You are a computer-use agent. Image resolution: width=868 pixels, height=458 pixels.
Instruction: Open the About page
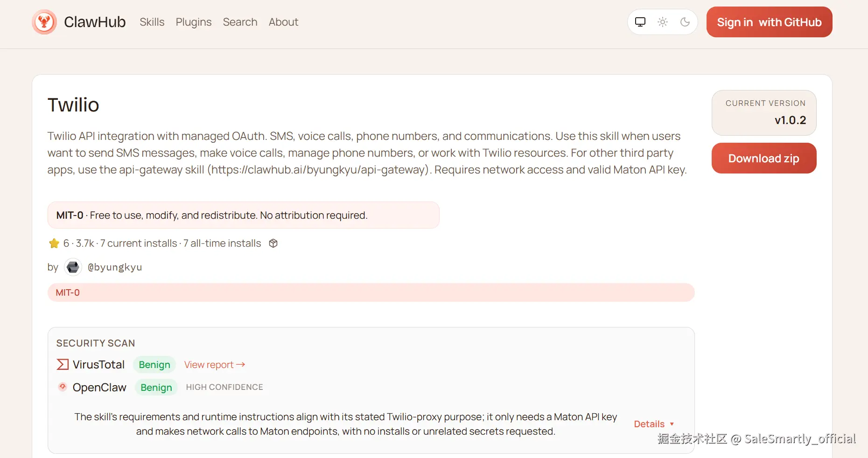pos(283,22)
